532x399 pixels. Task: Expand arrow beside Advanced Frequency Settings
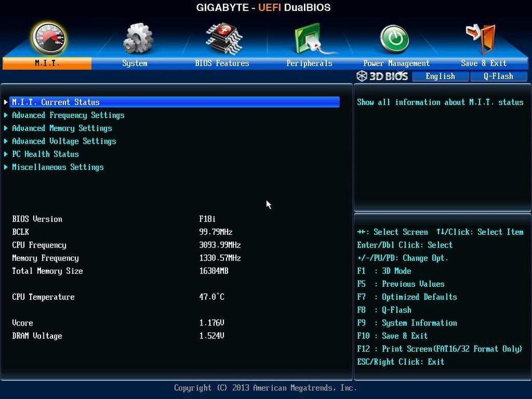tap(6, 115)
